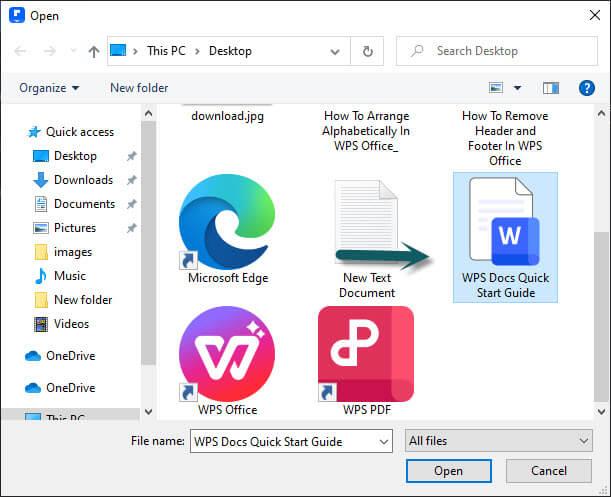The image size is (611, 497).
Task: Click the New folder toolbar button
Action: [139, 88]
